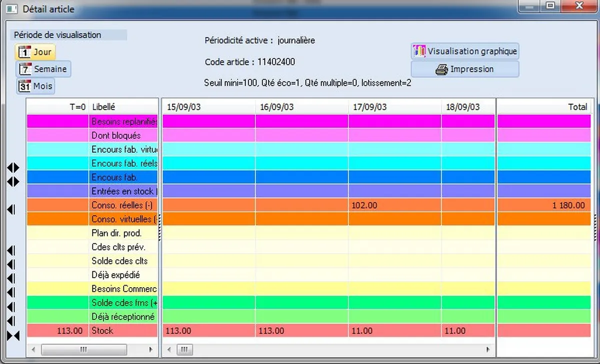Select the Encours fab. réels row label
Image resolution: width=600 pixels, height=364 pixels.
(x=124, y=163)
